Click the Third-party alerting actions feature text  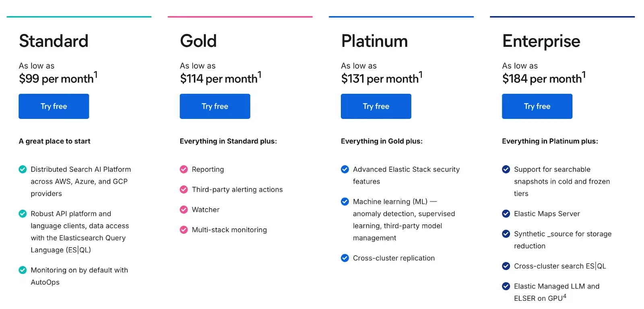pos(237,189)
